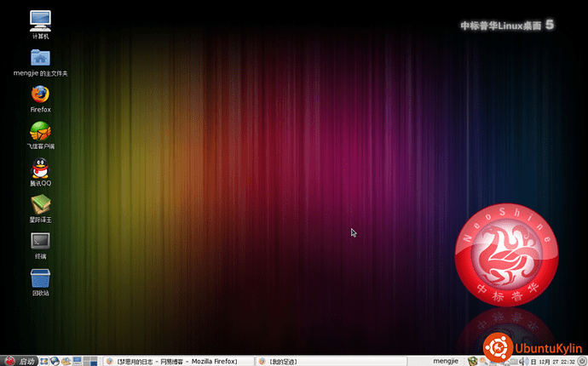Viewport: 588px width, 366px height.
Task: Click the first tray icon right of mengjie
Action: (x=472, y=361)
